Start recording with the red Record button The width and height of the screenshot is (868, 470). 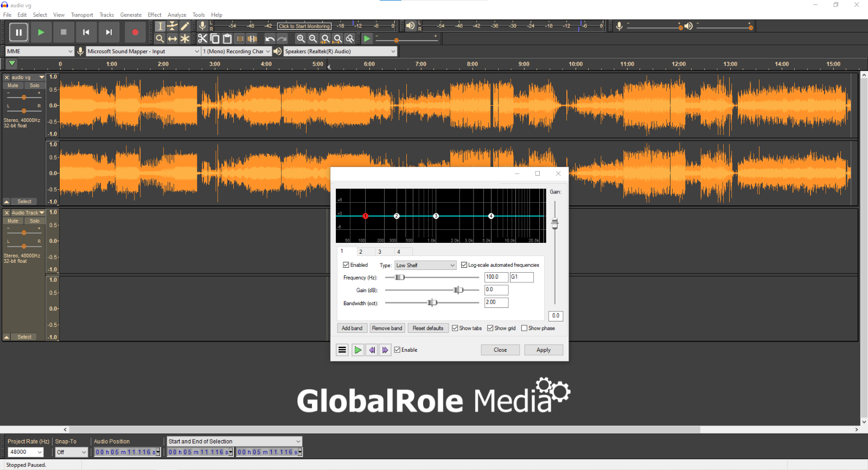tap(135, 32)
